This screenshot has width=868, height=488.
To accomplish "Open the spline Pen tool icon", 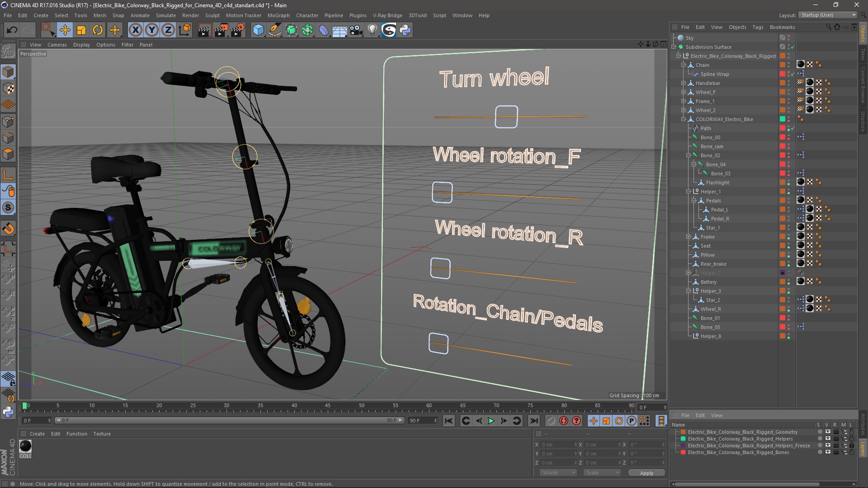I will [x=274, y=30].
